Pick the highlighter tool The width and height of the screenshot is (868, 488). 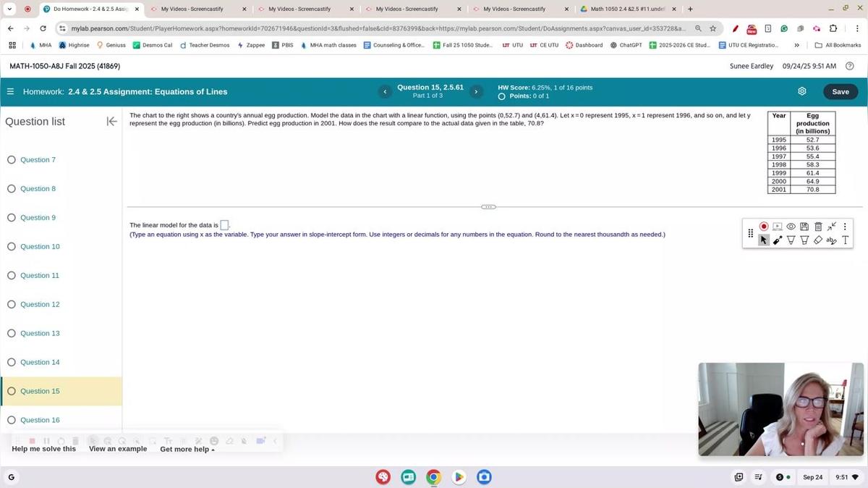pyautogui.click(x=804, y=240)
